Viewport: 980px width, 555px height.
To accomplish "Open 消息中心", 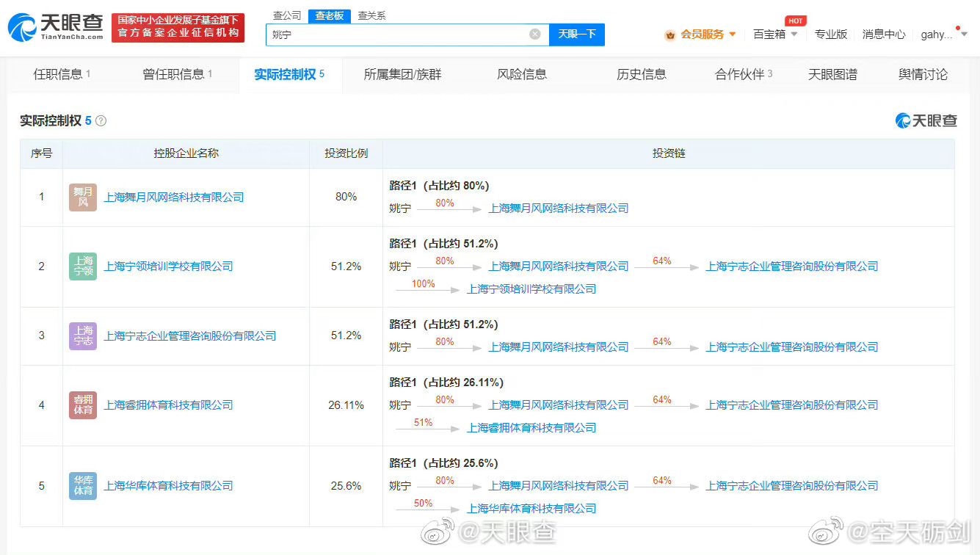I will [884, 35].
